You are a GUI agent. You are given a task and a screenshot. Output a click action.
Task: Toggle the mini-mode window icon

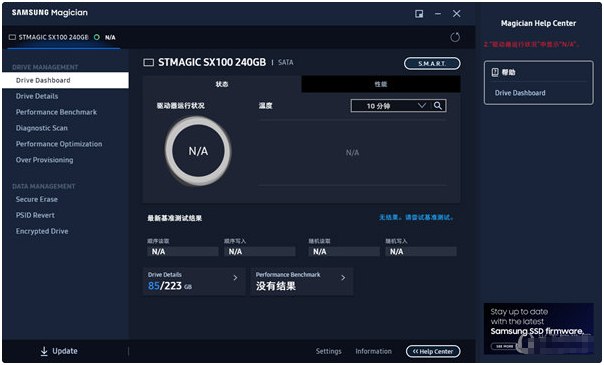[419, 14]
